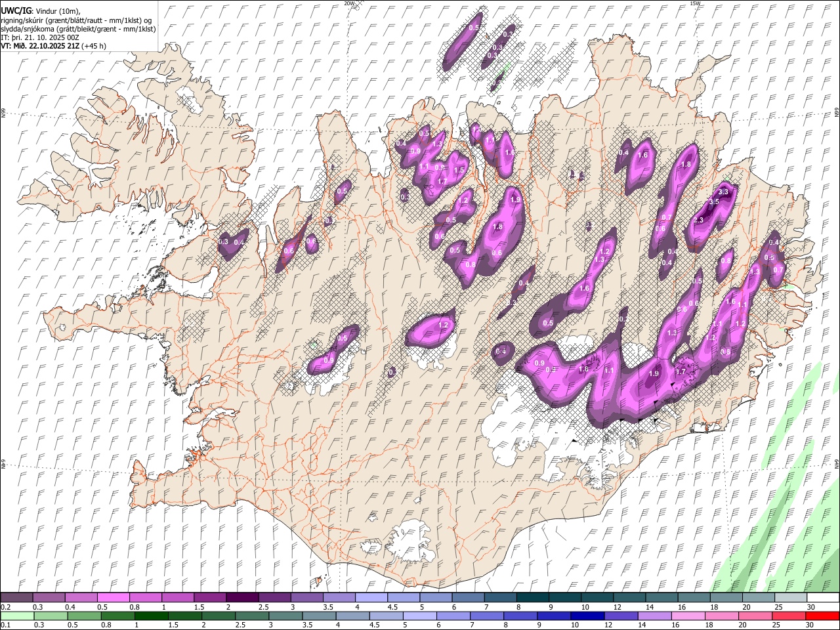This screenshot has width=840, height=630.
Task: Click the 0.9 label north of Vatnajökull
Action: tap(539, 363)
